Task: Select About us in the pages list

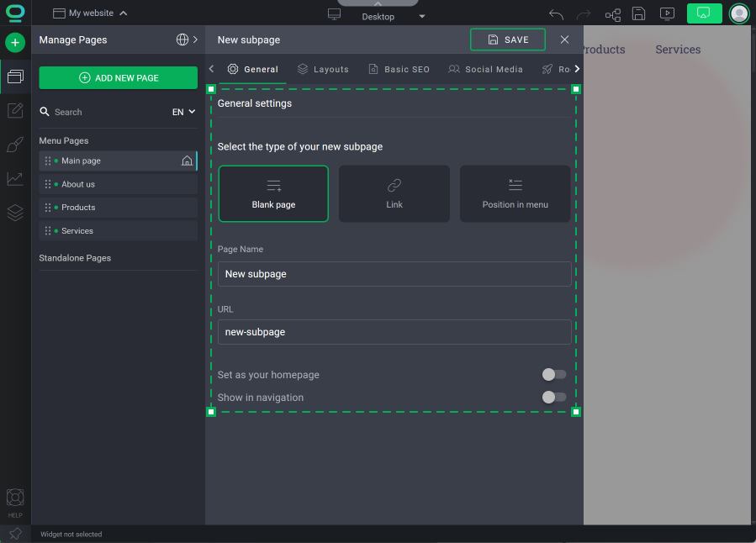Action: [118, 184]
